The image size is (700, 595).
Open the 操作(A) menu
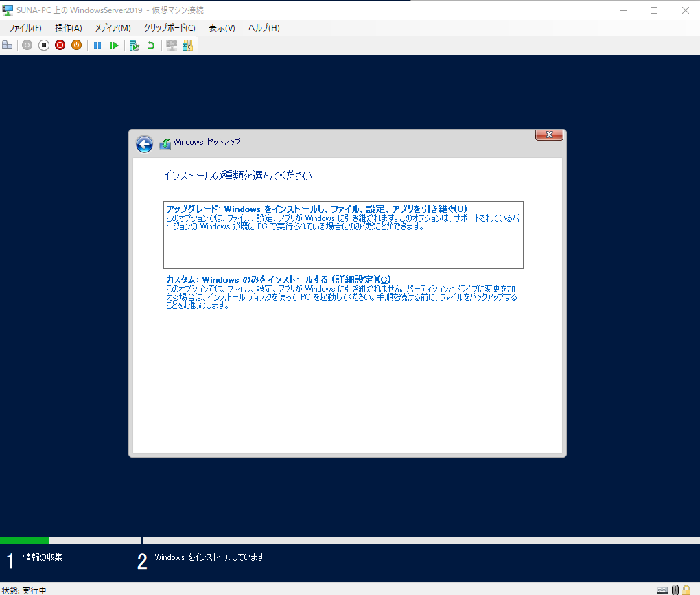click(69, 27)
